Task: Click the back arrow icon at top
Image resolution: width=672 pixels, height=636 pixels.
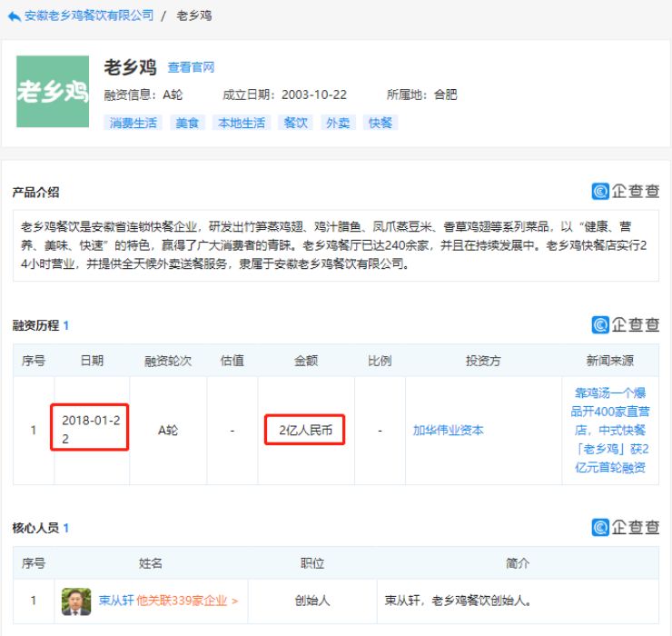Action: click(x=14, y=16)
